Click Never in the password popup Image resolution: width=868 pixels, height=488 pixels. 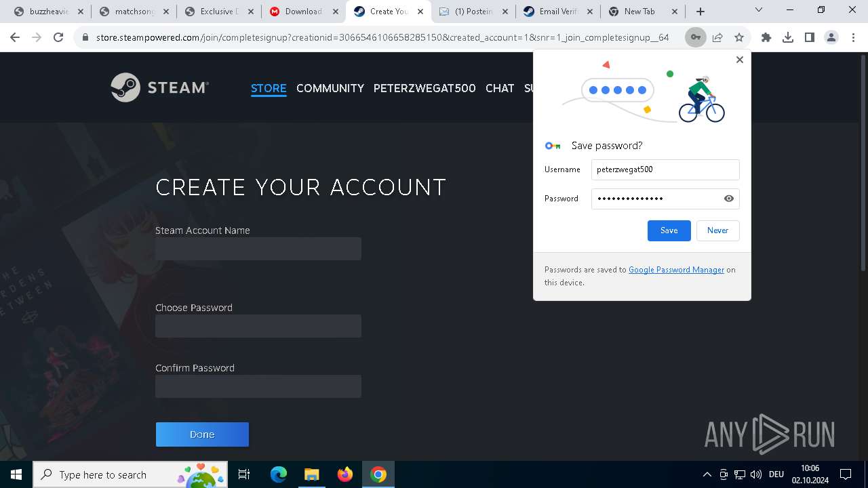click(718, 230)
